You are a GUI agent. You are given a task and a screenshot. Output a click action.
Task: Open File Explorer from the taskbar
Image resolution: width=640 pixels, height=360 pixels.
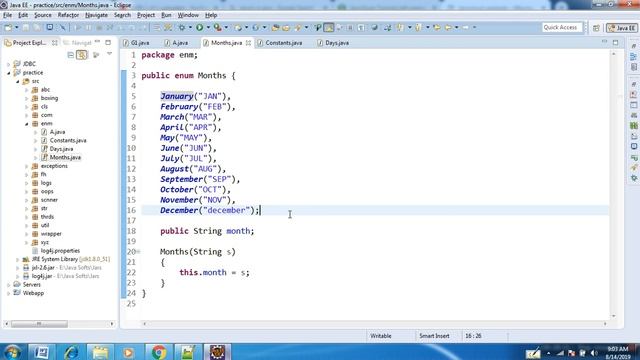tap(100, 352)
